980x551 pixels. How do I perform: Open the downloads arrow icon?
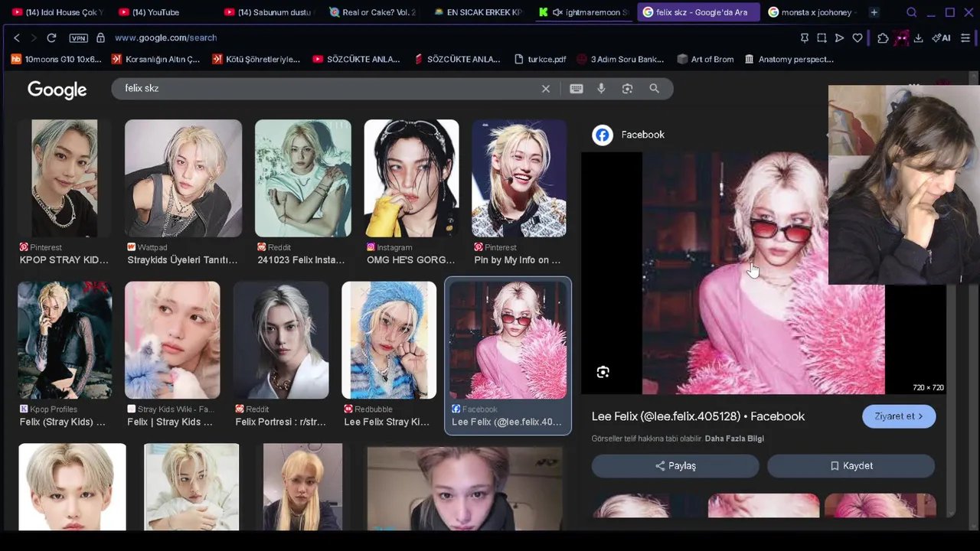click(918, 37)
